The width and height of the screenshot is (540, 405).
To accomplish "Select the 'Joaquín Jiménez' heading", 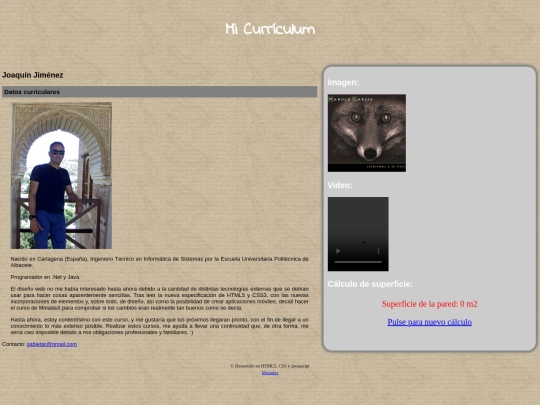I will click(x=33, y=75).
